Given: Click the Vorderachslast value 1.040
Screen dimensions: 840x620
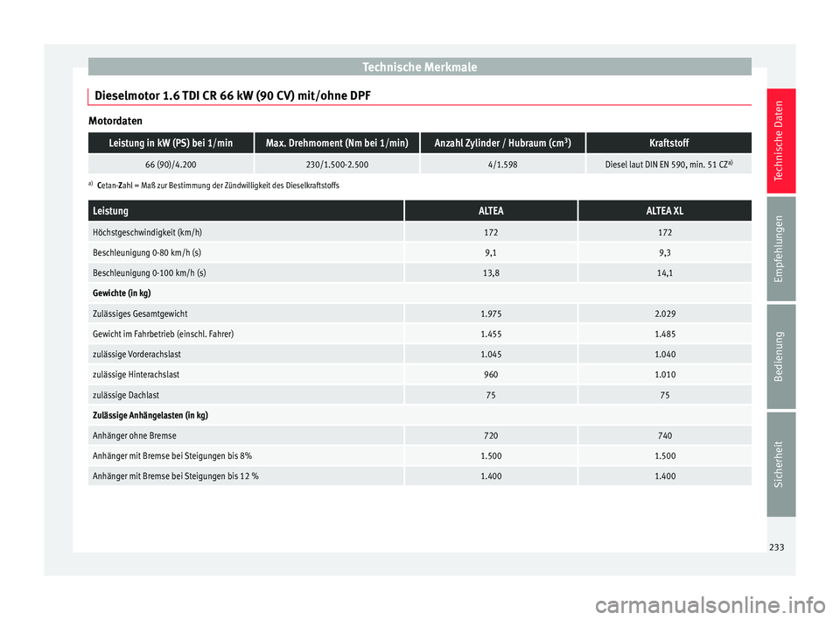Looking at the screenshot, I should click(665, 355).
